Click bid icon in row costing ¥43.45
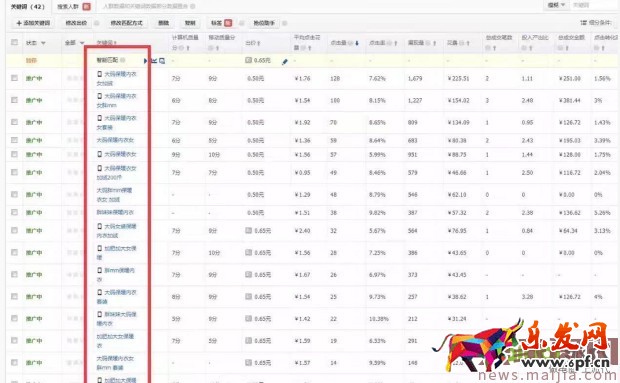The width and height of the screenshot is (620, 383). [x=248, y=274]
